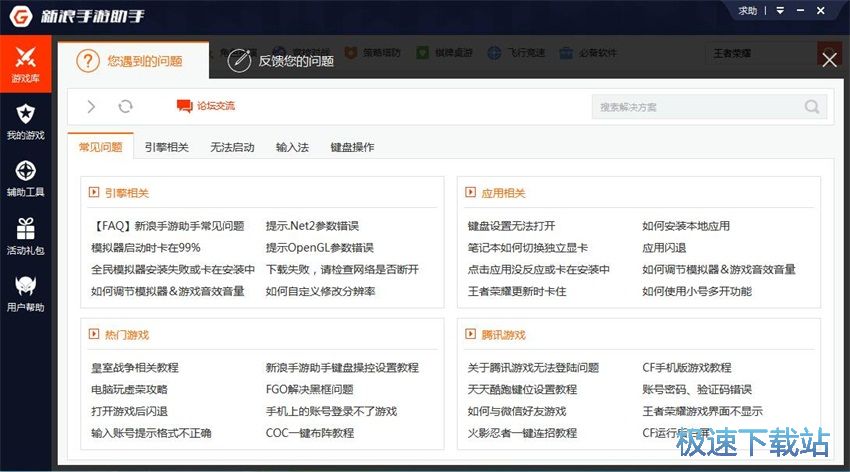Click 策略塔防 category in background bar
Screen dimensions: 850x472
click(x=373, y=53)
